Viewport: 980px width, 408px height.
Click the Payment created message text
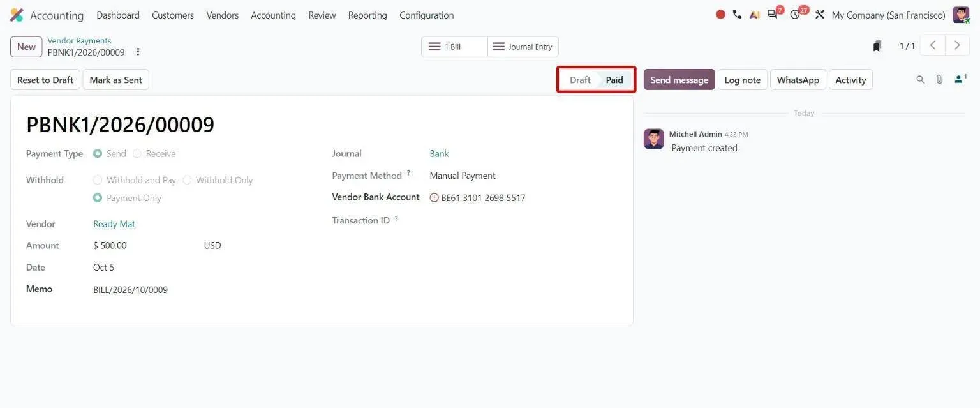pos(704,148)
